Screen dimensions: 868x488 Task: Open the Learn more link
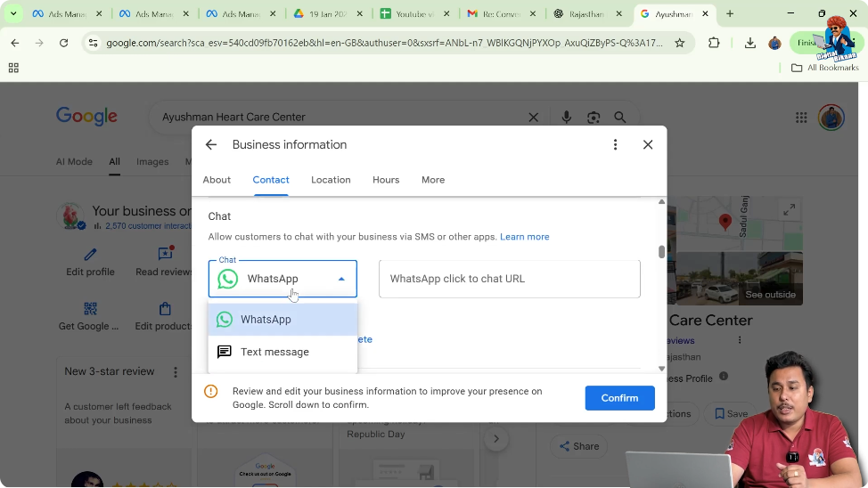coord(524,237)
